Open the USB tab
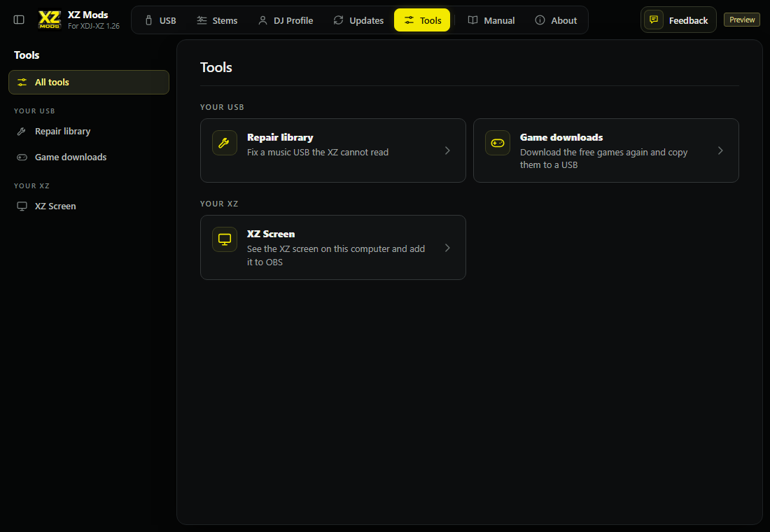The height and width of the screenshot is (532, 770). pos(160,20)
